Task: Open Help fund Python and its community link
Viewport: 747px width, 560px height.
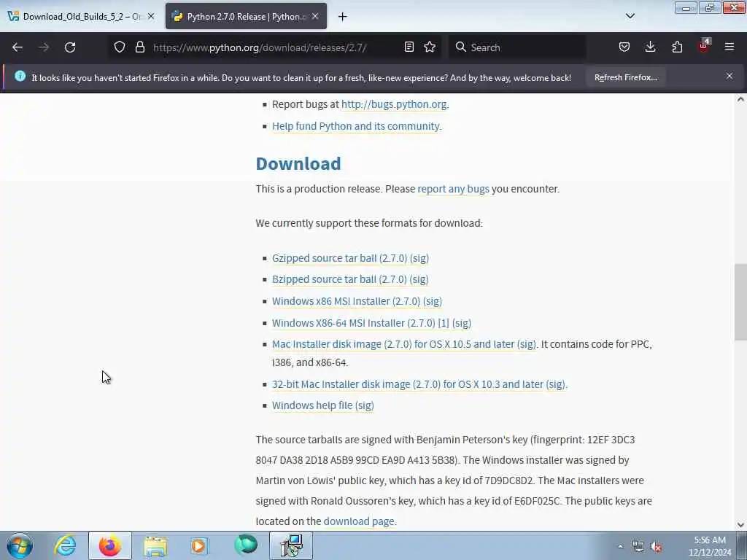Action: (x=356, y=126)
